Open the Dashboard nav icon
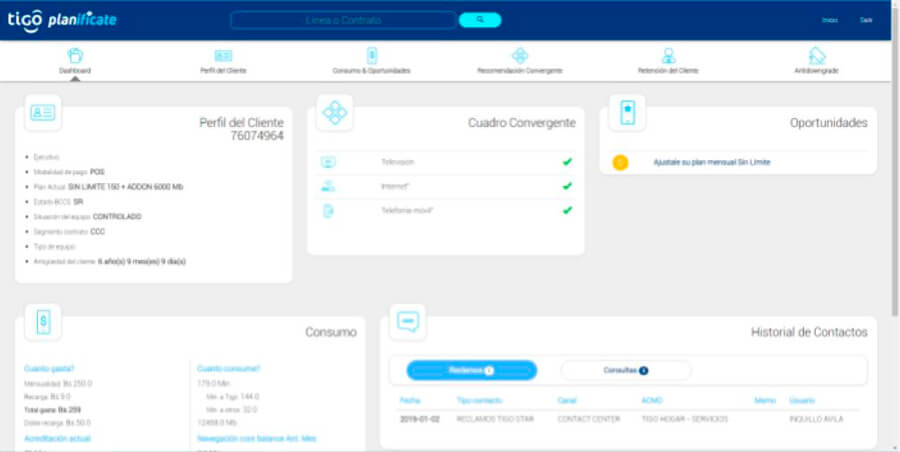Image resolution: width=900 pixels, height=452 pixels. coord(74,56)
